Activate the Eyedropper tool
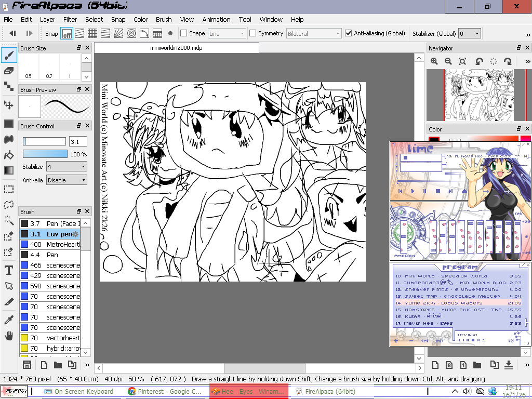The height and width of the screenshot is (399, 532). coord(9,320)
